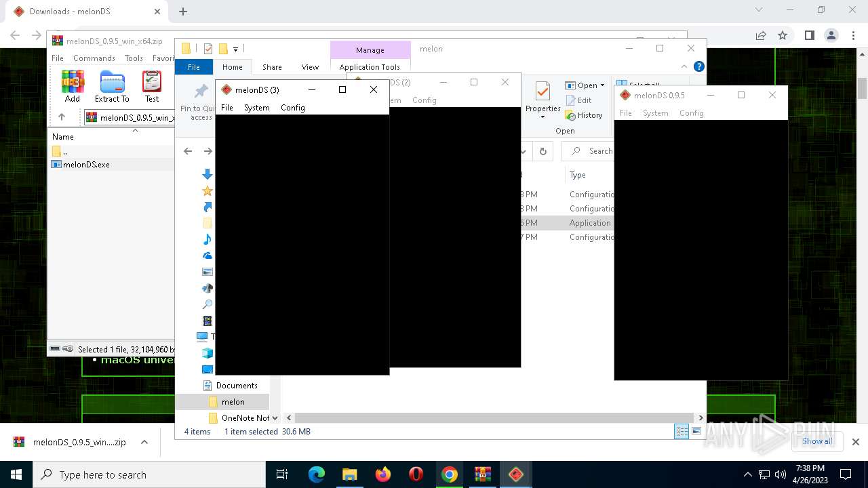
Task: Open WinRAR Commands menu
Action: 94,58
